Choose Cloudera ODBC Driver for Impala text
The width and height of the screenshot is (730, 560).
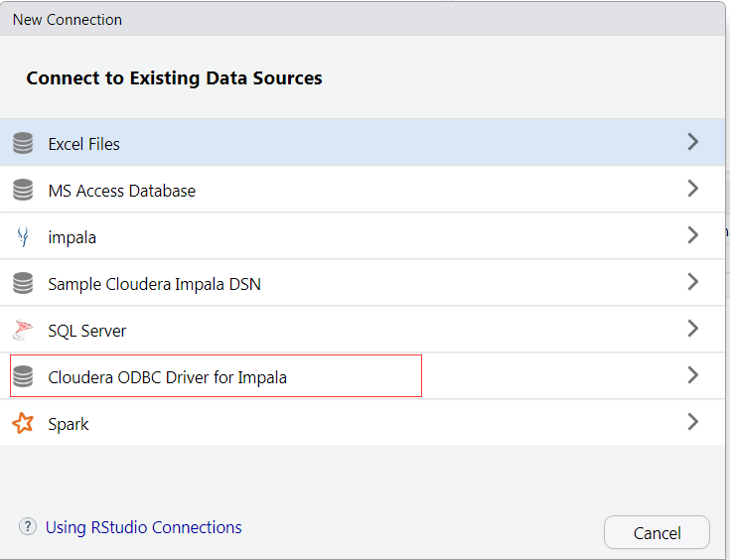point(168,377)
